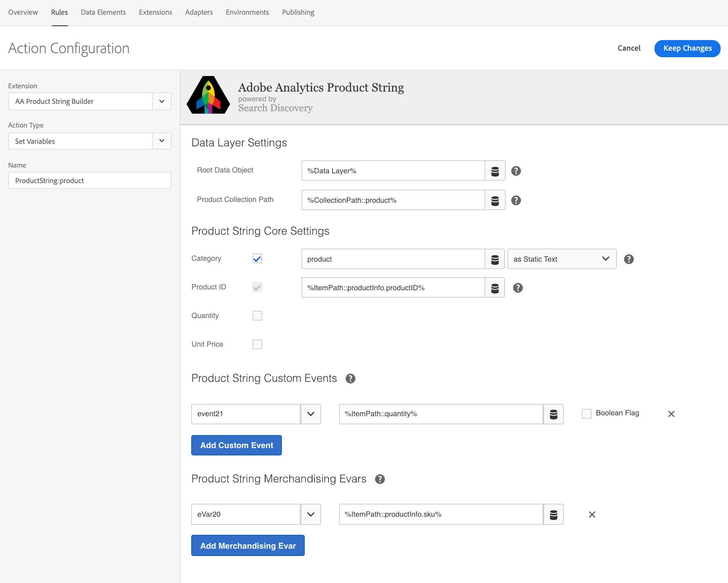
Task: Click the Search Discovery rocket logo
Action: tap(208, 95)
